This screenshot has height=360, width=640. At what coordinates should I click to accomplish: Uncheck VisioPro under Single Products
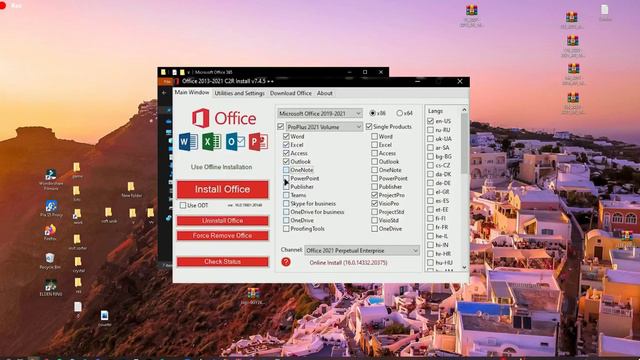click(x=374, y=203)
